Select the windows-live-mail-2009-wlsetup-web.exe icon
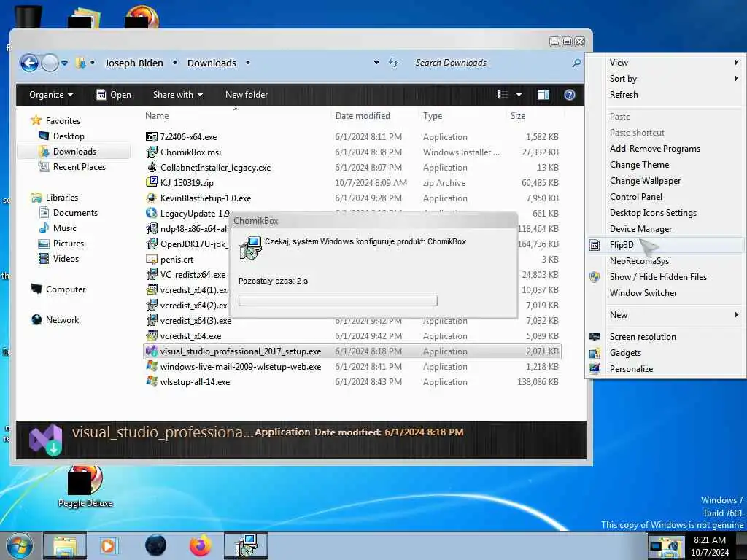747x560 pixels. (151, 366)
